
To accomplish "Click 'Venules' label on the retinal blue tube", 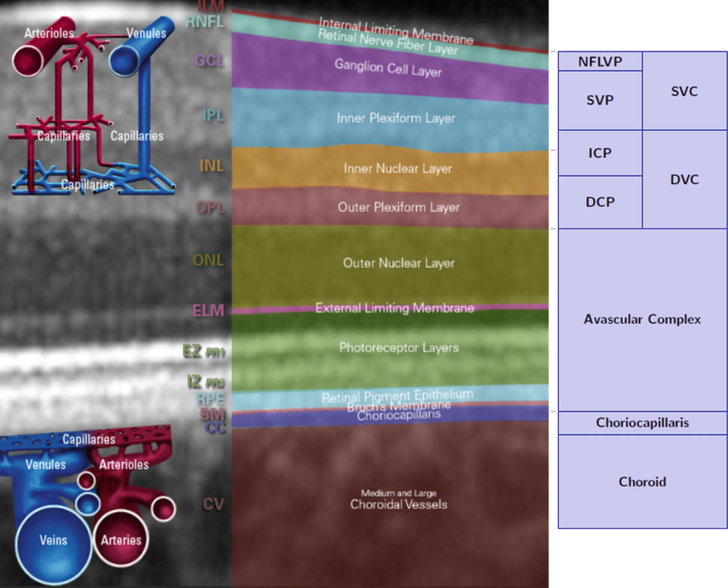I will pyautogui.click(x=146, y=33).
